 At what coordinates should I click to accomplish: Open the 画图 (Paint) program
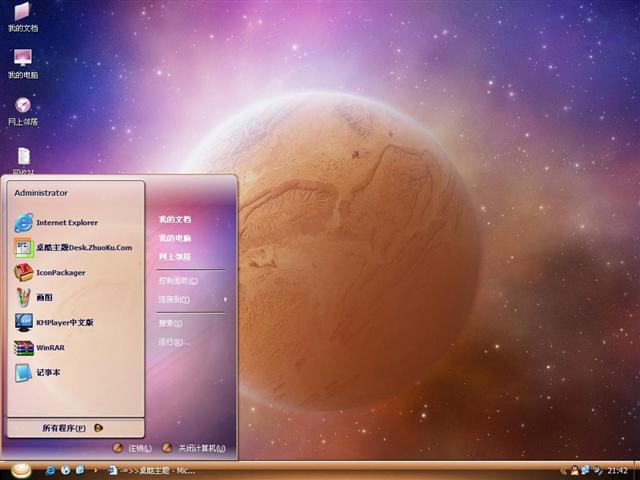44,297
